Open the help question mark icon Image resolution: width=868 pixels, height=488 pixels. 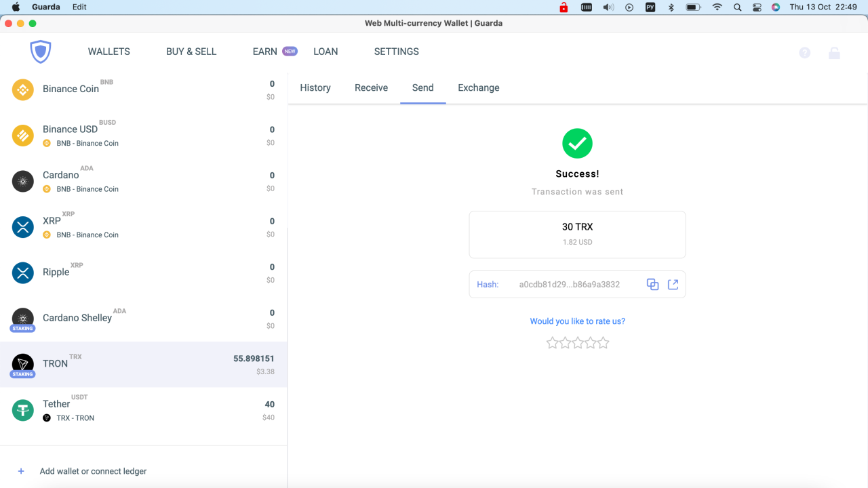coord(804,52)
